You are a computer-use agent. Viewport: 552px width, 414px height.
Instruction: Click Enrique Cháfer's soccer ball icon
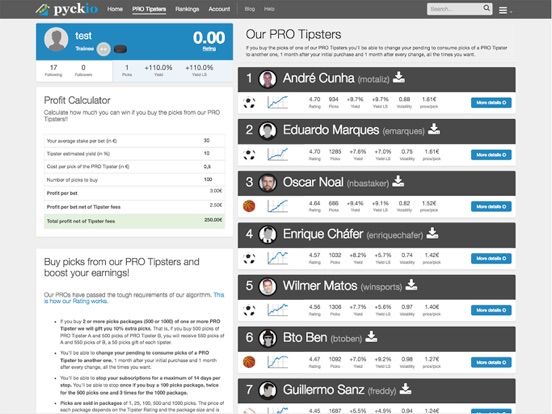click(x=249, y=258)
